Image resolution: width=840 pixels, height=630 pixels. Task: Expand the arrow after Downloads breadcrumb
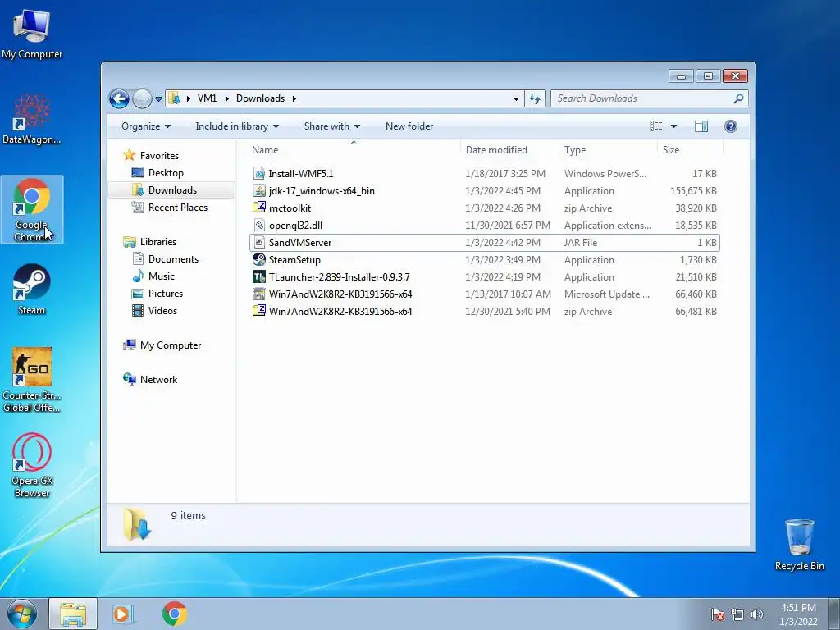[294, 98]
